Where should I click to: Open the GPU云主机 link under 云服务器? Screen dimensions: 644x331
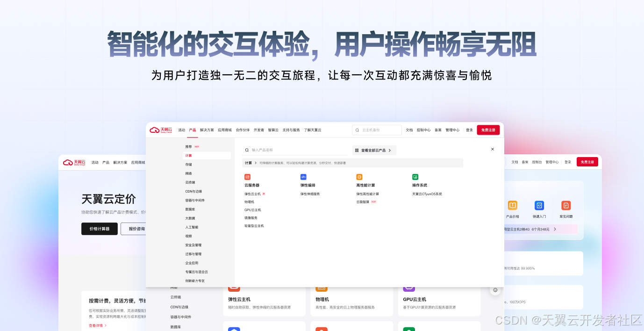coord(252,210)
